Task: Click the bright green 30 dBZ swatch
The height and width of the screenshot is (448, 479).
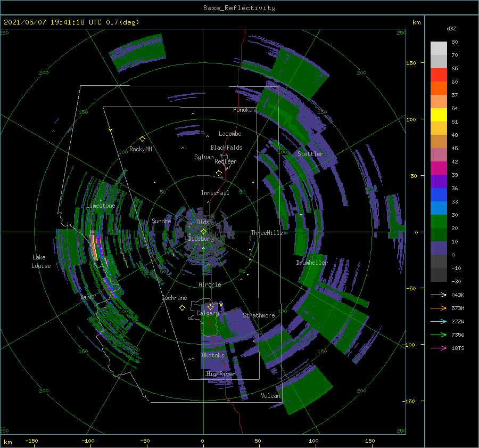Action: coord(439,222)
